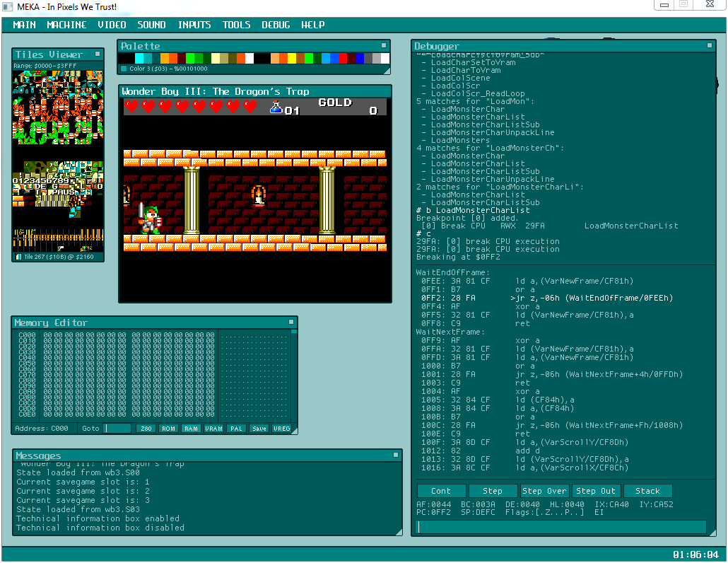This screenshot has height=563, width=728.
Task: Switch memory view to Z80
Action: pyautogui.click(x=146, y=429)
